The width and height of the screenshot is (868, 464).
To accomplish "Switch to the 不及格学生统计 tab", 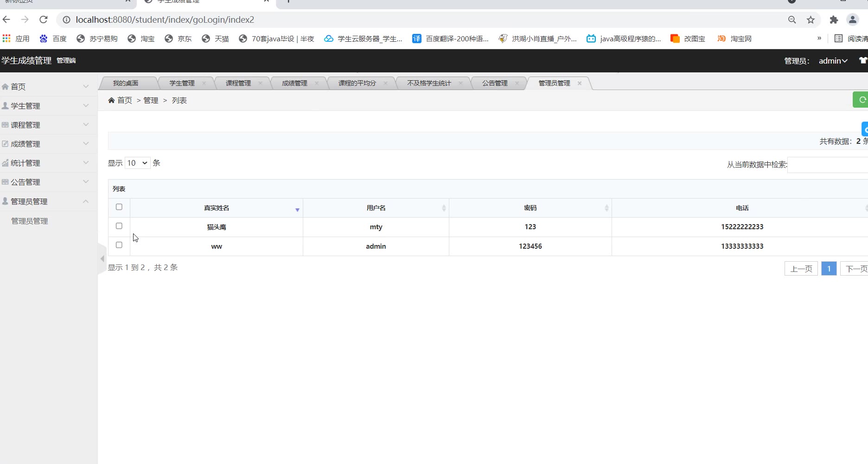I will point(429,84).
